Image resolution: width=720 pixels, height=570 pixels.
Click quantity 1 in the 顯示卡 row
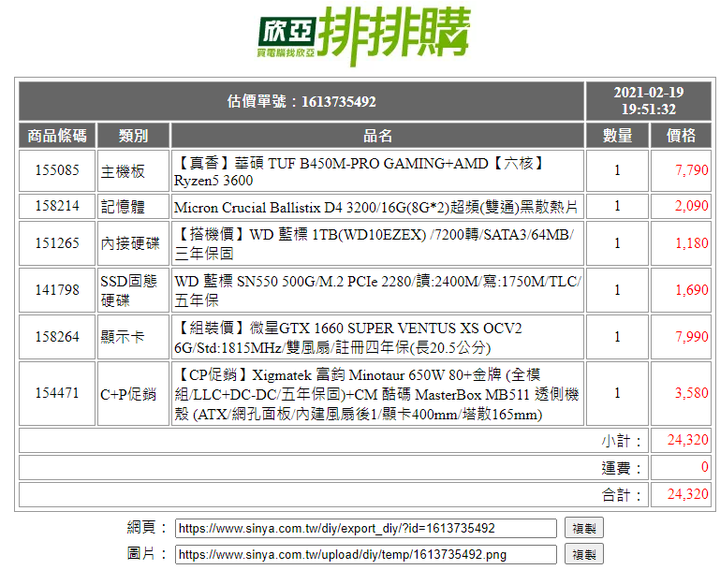click(x=617, y=337)
